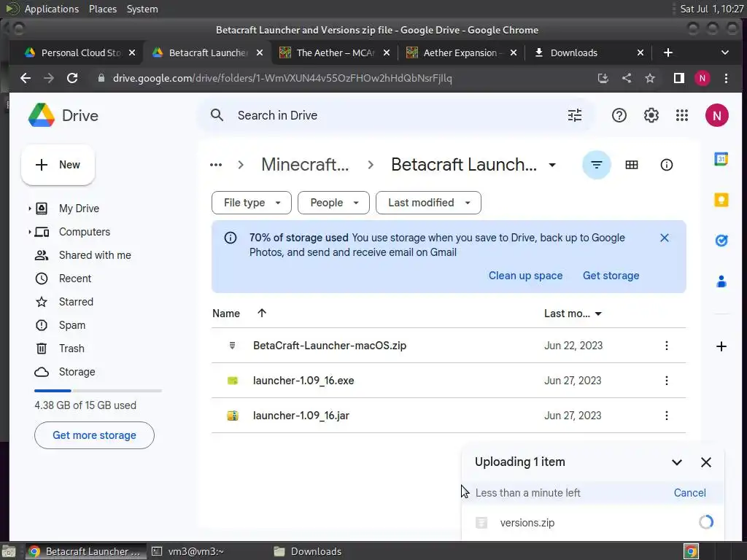Open search options sliders icon
Image resolution: width=747 pixels, height=560 pixels.
[x=575, y=115]
